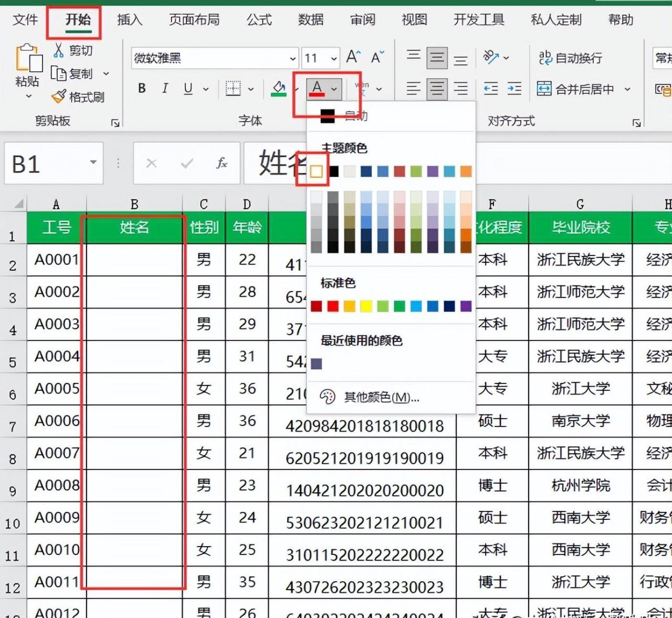Click the phonetic guide (wén) icon

(x=362, y=88)
